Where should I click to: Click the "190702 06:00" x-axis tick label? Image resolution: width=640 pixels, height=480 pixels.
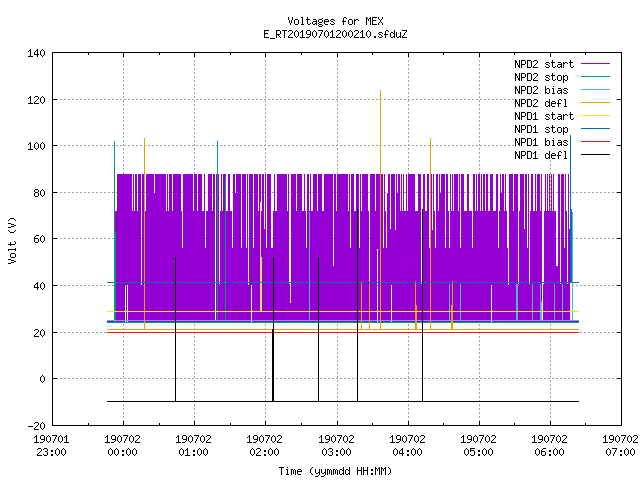click(549, 446)
